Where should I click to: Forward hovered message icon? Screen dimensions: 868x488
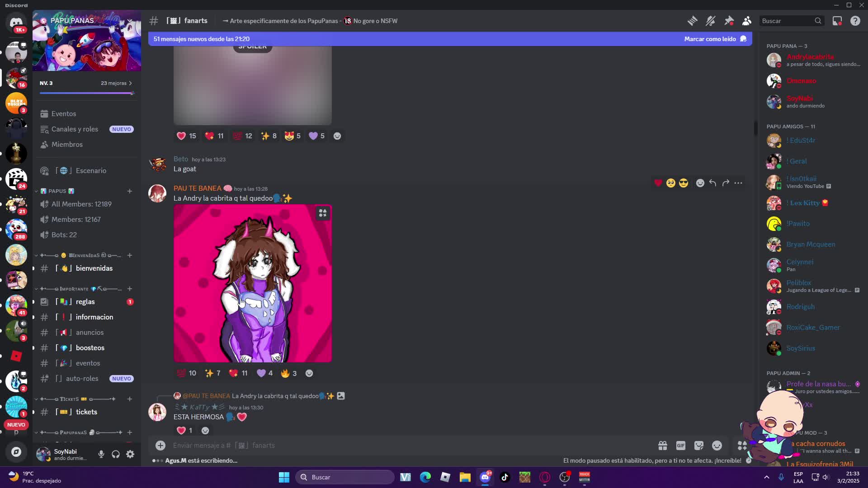click(x=726, y=183)
